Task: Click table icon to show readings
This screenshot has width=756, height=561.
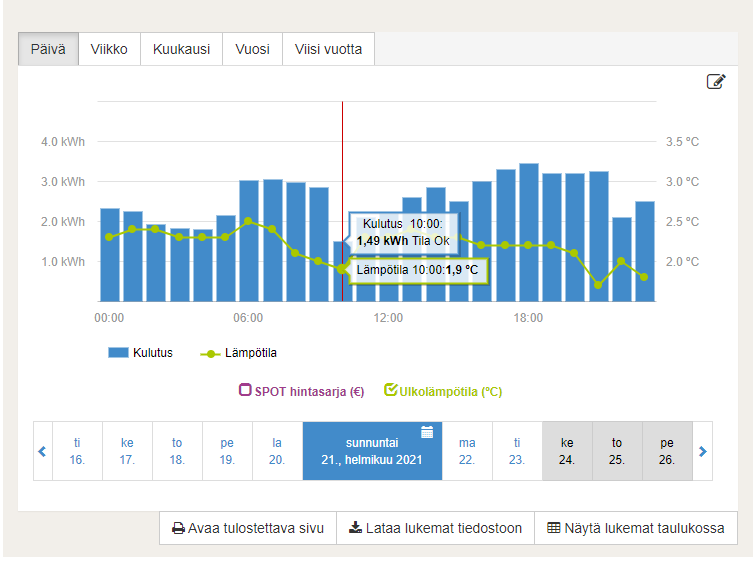Action: (x=553, y=528)
